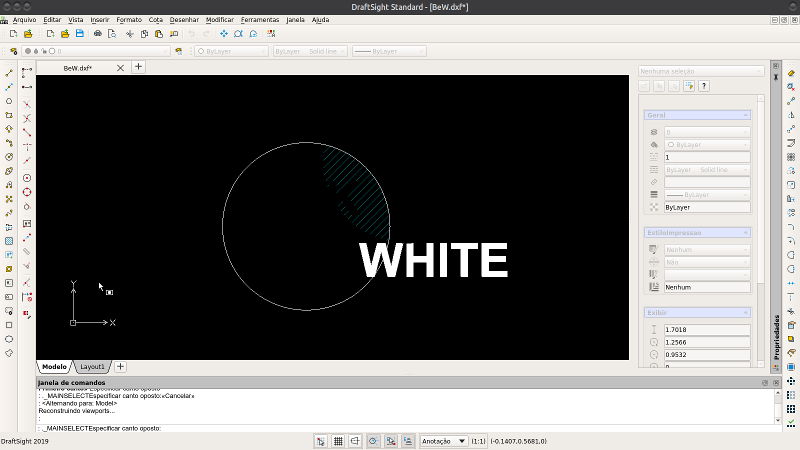
Task: Close the BeW.dxf document tab
Action: (121, 68)
